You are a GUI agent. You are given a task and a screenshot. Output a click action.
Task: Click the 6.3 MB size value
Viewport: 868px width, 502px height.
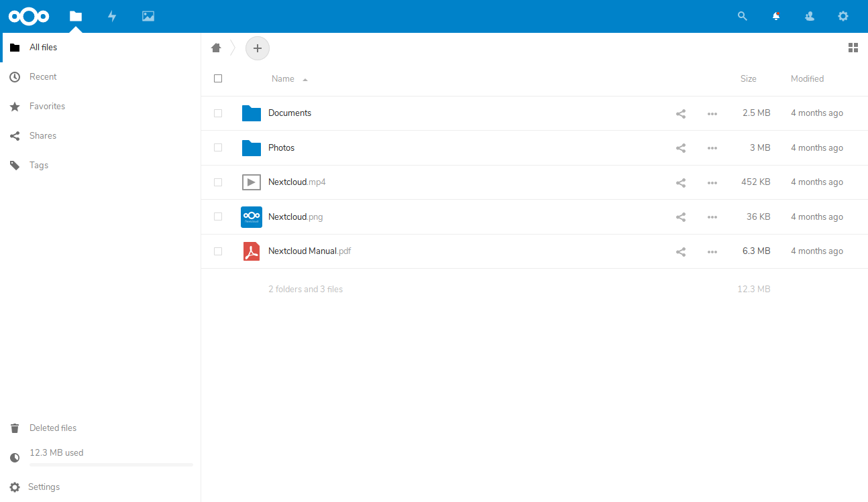pos(756,251)
